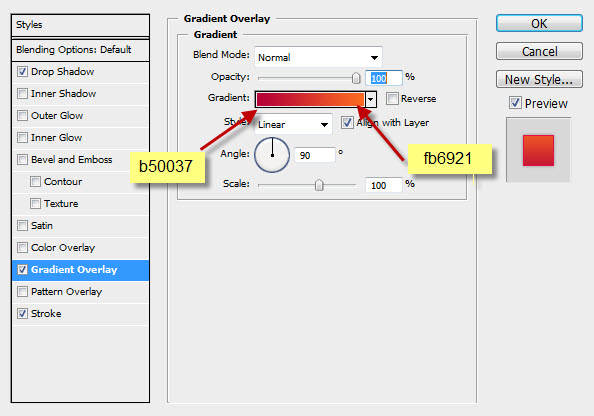The width and height of the screenshot is (594, 416).
Task: Open the Style Linear dropdown
Action: 293,124
